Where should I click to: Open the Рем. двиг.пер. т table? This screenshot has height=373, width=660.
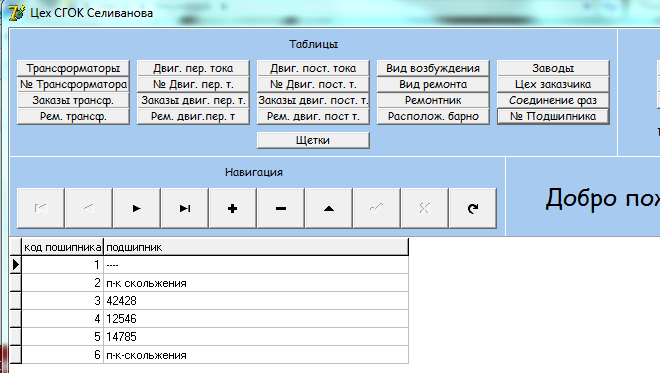click(x=193, y=116)
